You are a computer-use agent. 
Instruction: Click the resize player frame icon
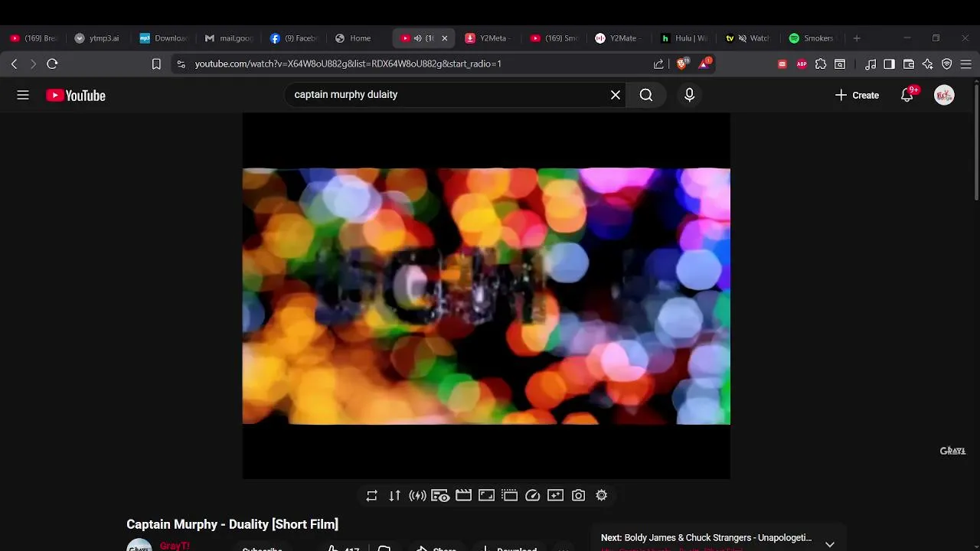486,496
